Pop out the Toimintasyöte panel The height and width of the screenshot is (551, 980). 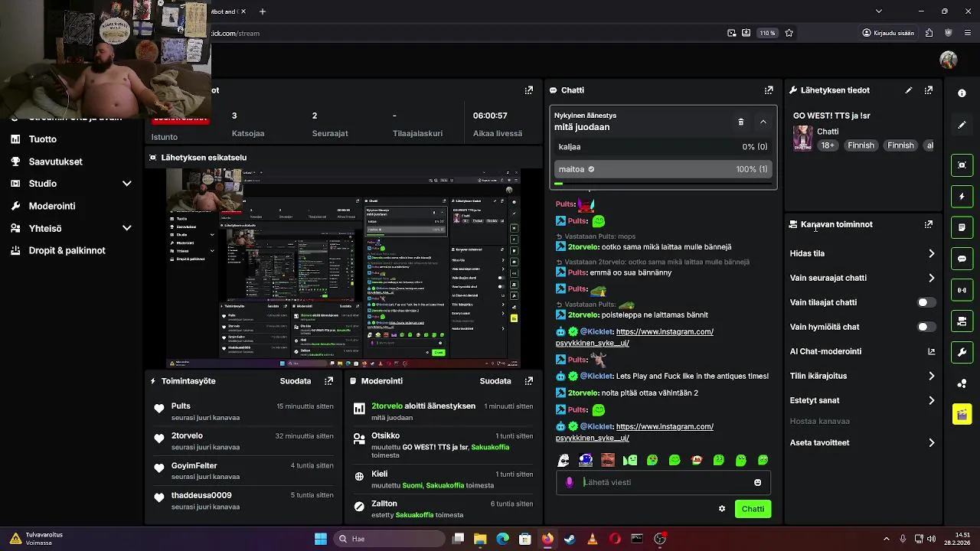328,381
